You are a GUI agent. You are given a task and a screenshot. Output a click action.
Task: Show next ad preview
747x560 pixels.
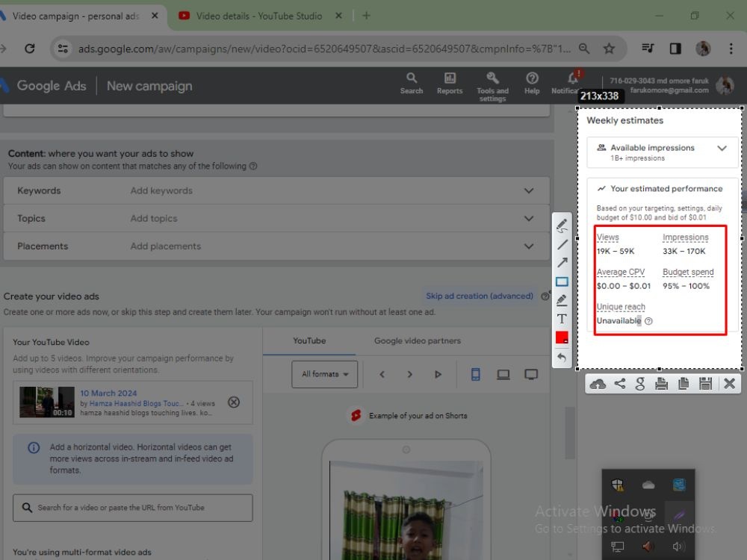coord(409,374)
